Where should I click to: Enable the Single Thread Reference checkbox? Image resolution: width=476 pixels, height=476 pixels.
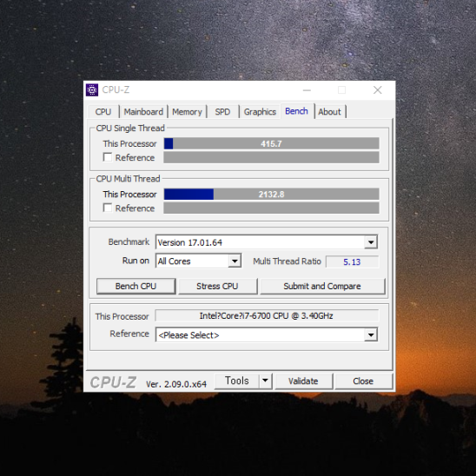tap(108, 157)
